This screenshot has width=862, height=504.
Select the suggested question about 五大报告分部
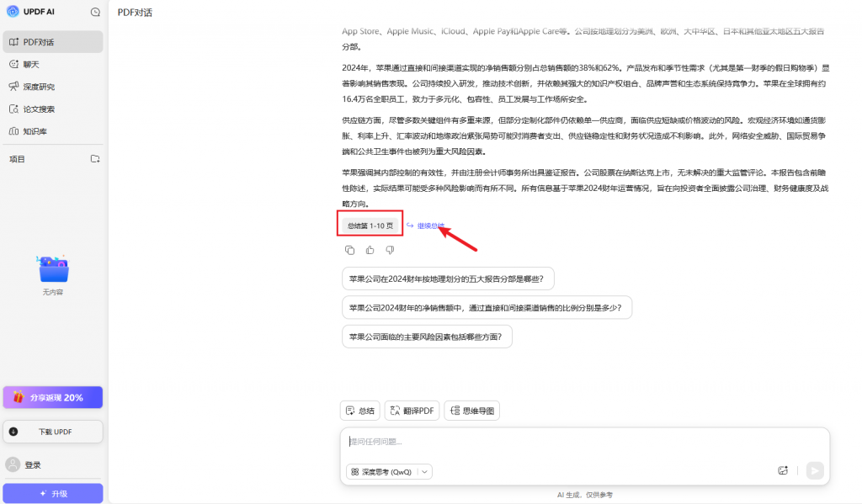pos(448,279)
